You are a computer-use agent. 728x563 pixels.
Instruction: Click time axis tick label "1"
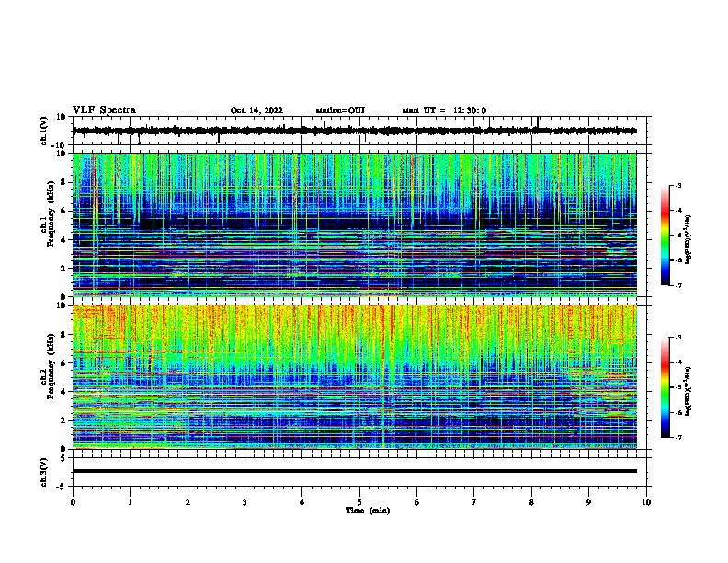coord(131,502)
